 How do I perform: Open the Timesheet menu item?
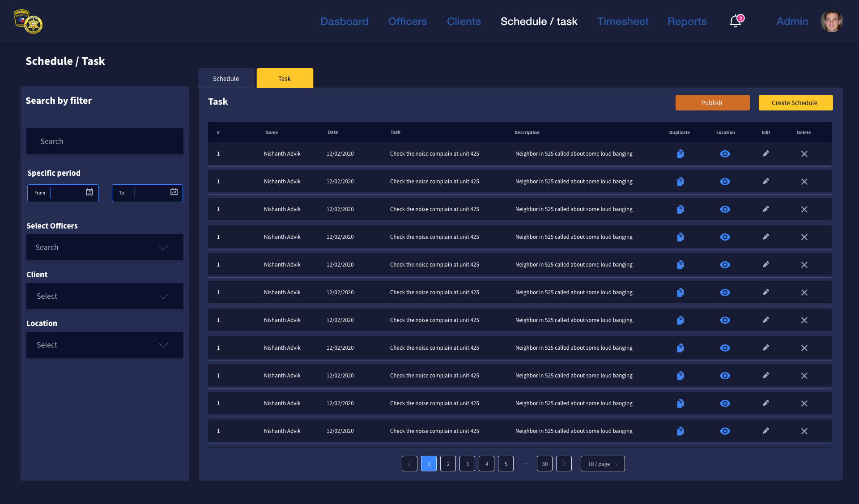click(622, 21)
